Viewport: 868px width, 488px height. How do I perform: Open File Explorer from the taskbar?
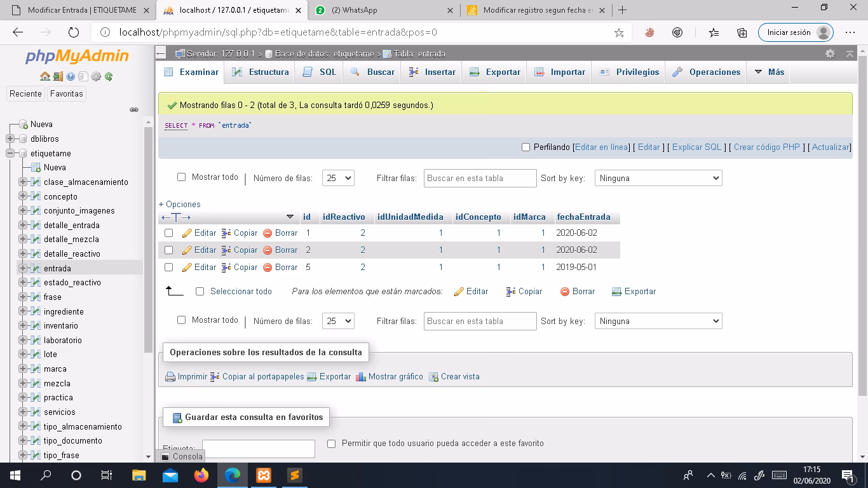[139, 475]
